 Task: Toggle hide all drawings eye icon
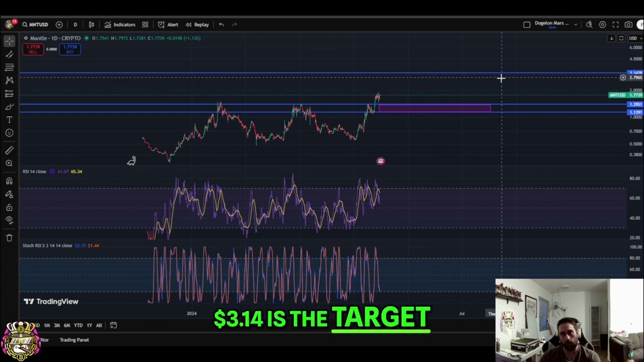pos(9,220)
